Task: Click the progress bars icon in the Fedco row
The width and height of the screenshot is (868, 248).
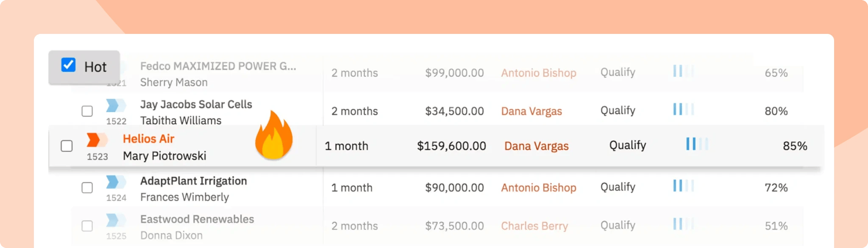Action: click(x=683, y=71)
